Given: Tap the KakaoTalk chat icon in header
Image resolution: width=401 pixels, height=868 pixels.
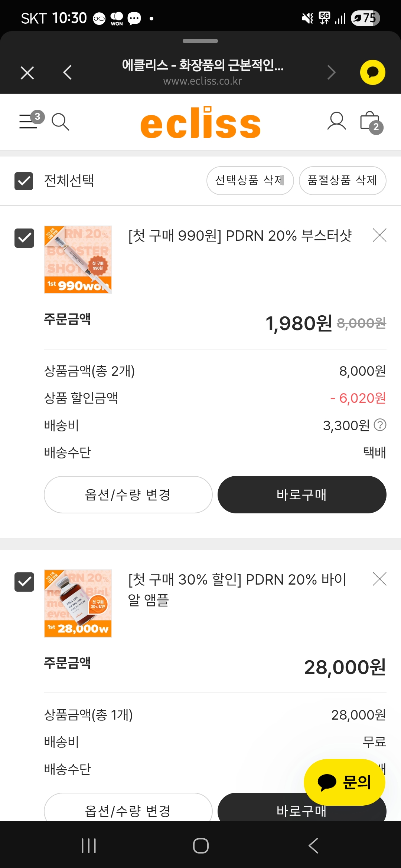Looking at the screenshot, I should click(372, 72).
